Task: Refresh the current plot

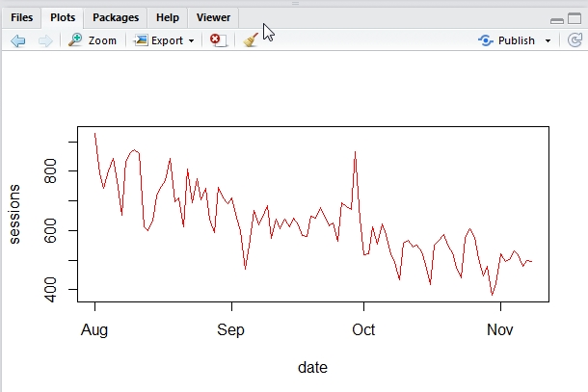Action: (x=575, y=40)
